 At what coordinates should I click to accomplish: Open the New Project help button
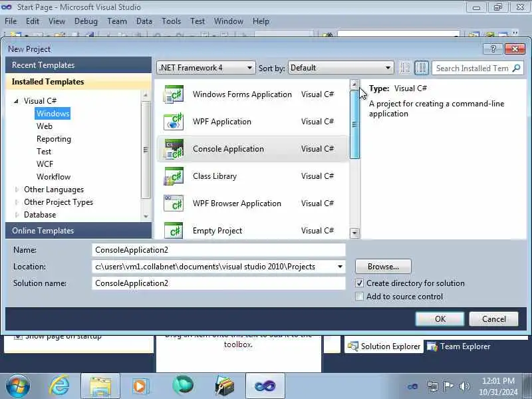(x=493, y=49)
